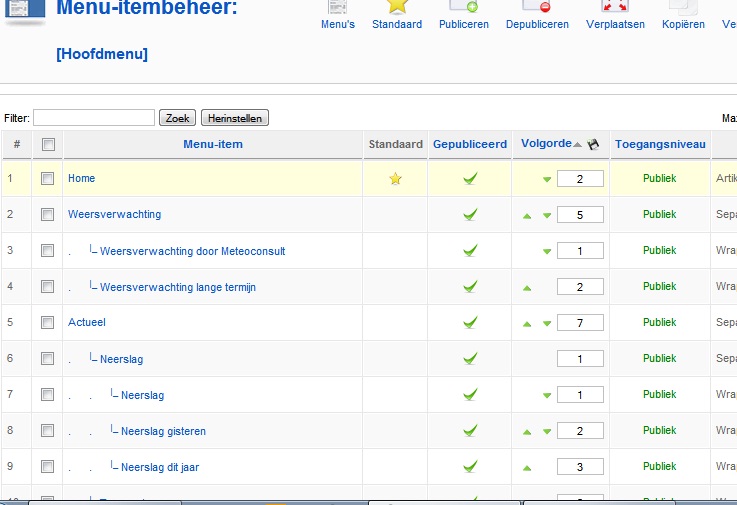This screenshot has height=505, width=737.
Task: Open Neerslag dit jaar link
Action: tap(160, 467)
